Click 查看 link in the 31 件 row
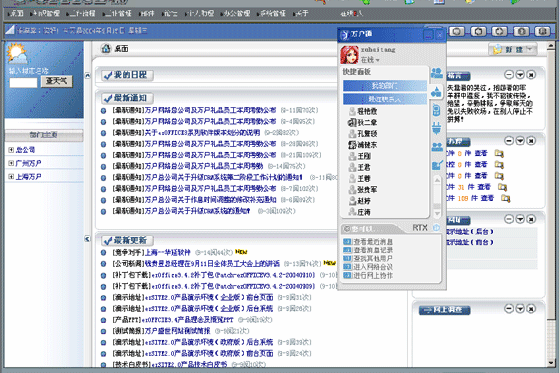560x373 pixels. [484, 187]
